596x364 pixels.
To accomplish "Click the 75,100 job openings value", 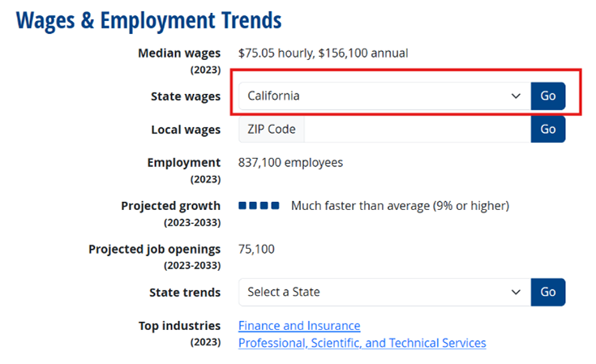I will [x=256, y=249].
